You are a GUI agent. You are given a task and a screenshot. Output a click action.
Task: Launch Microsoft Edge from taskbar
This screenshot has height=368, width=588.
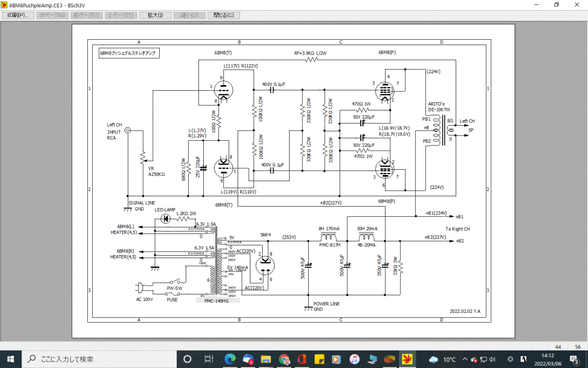[x=229, y=359]
